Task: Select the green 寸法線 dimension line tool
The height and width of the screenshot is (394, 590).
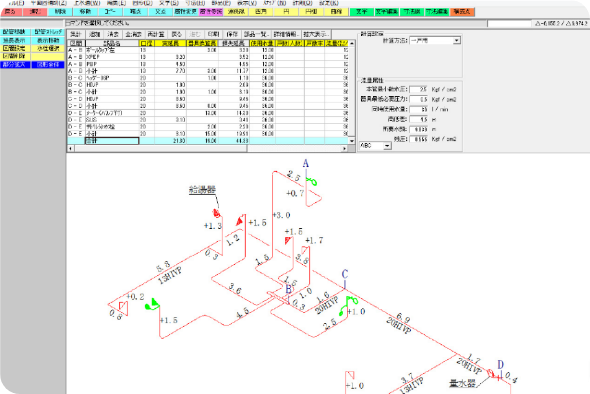Action: (x=412, y=12)
